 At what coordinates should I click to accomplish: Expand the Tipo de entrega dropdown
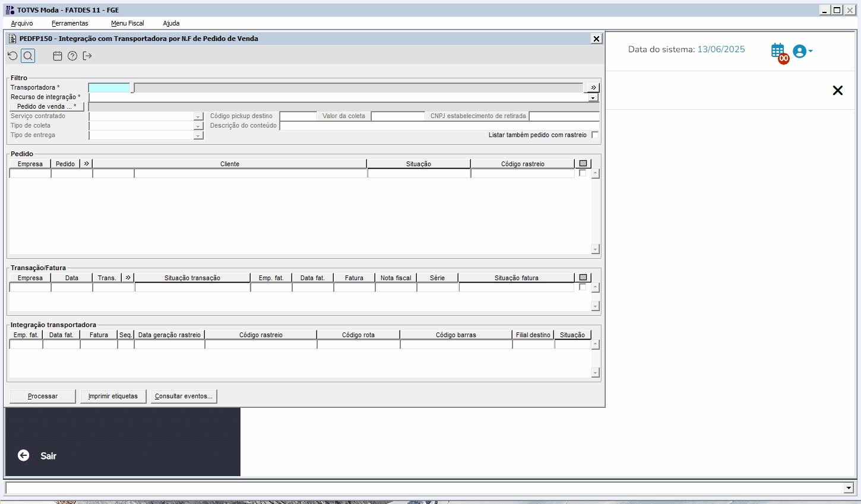pos(198,135)
